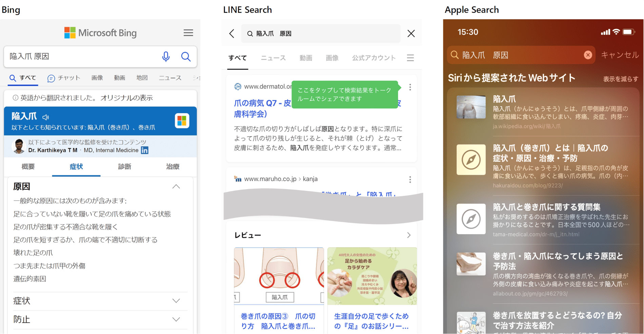Open 陥入爪(巻き爪)とは hakuraidou result title
Image resolution: width=644 pixels, height=334 pixels.
[550, 153]
